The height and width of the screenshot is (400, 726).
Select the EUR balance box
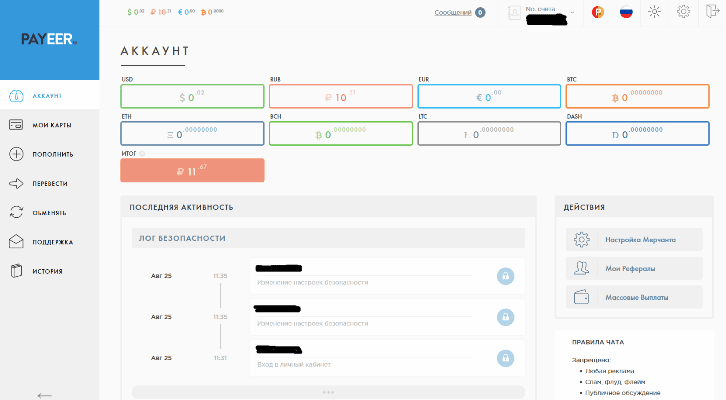tap(489, 96)
